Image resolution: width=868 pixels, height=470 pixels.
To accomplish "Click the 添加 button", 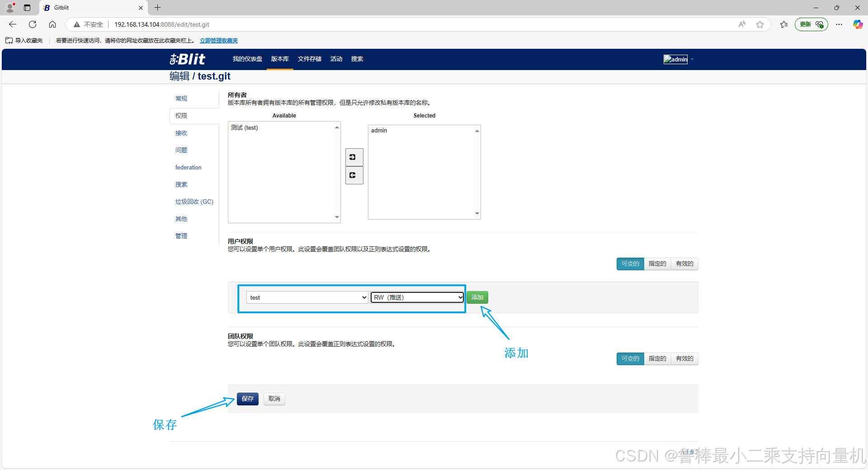I will click(x=477, y=297).
